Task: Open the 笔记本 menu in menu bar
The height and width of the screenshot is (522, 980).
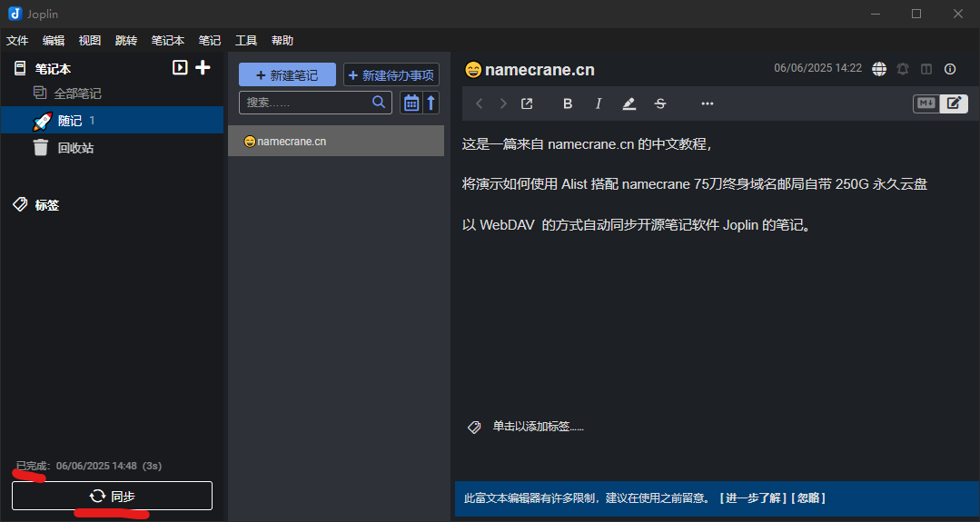Action: pyautogui.click(x=168, y=41)
